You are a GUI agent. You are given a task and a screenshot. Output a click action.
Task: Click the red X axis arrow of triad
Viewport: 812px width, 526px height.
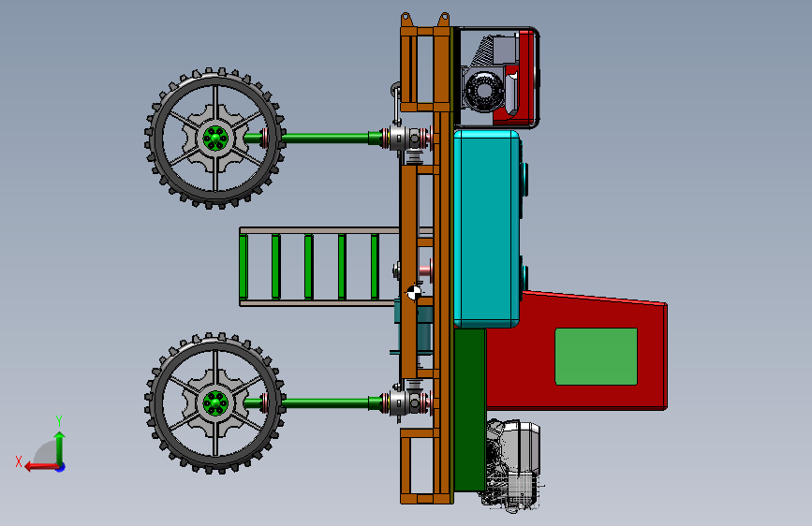point(40,467)
